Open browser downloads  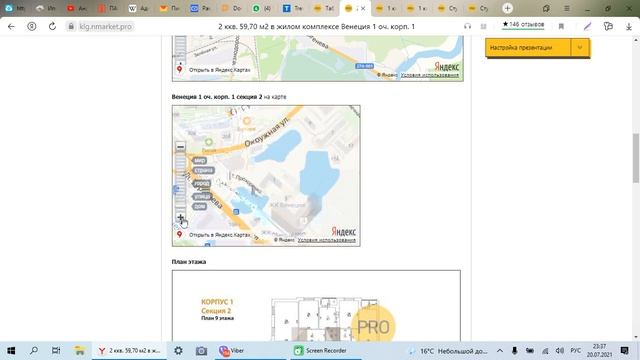click(629, 27)
